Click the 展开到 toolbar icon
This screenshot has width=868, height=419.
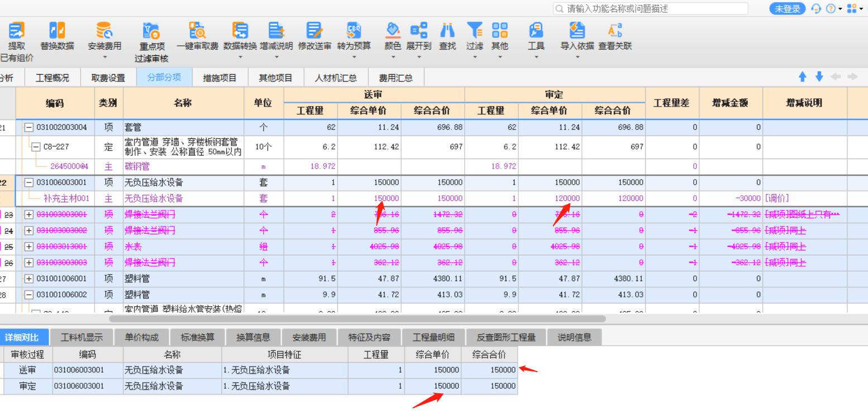(419, 30)
